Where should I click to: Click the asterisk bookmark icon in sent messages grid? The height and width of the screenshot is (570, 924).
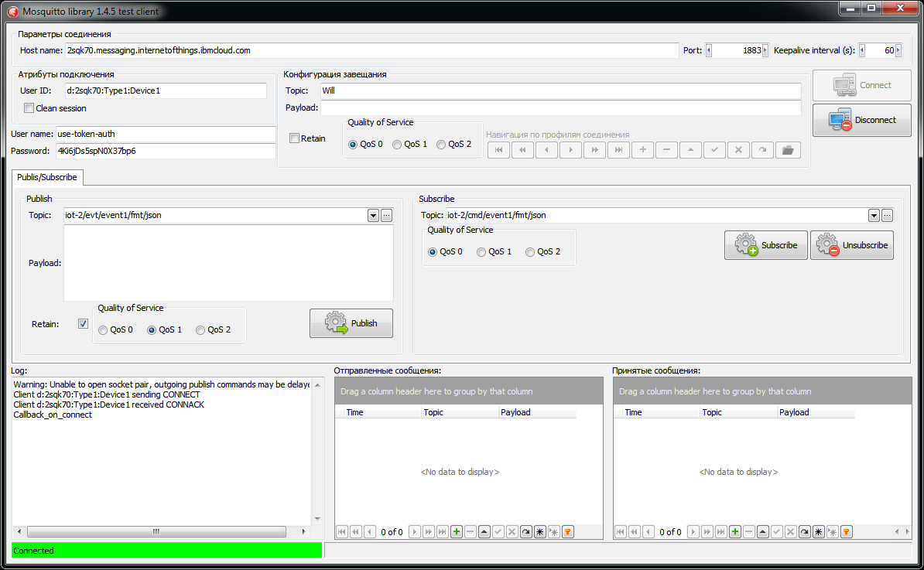(x=540, y=531)
